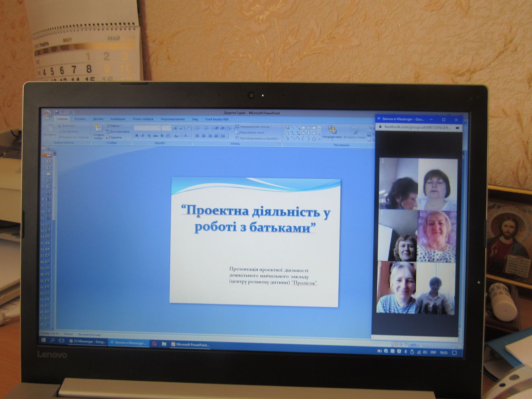Screen dimensions: 532x399
Task: Open the Change Case (Aa) dropdown
Action: click(177, 136)
